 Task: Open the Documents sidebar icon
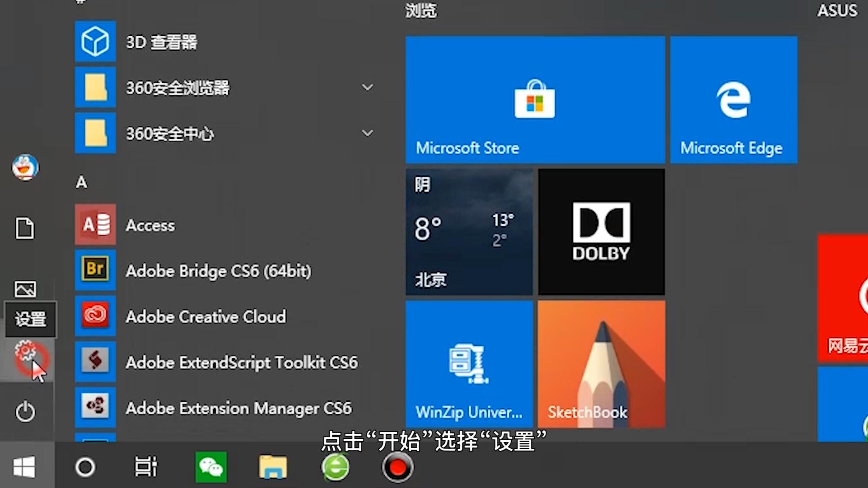click(x=25, y=228)
